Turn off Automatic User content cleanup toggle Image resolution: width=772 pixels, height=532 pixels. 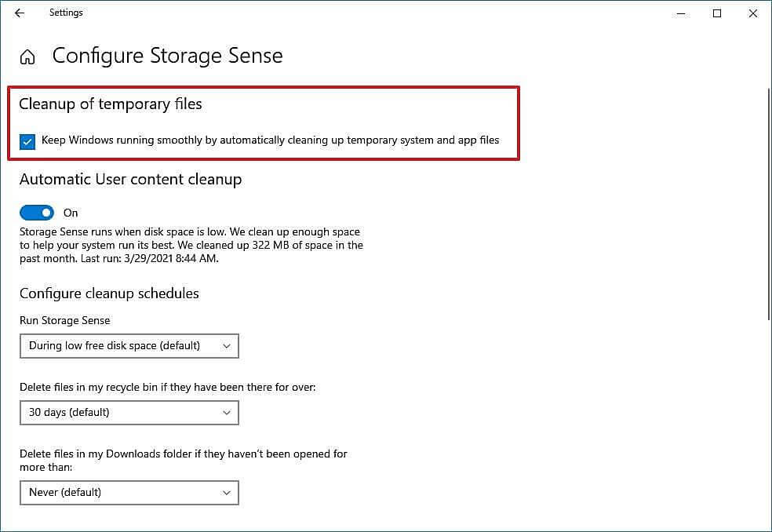[x=37, y=213]
